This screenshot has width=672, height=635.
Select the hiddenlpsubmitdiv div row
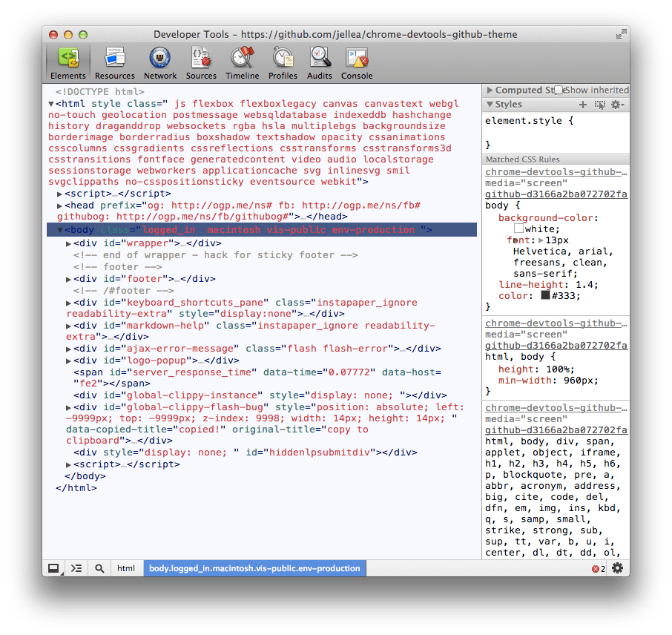tap(246, 453)
